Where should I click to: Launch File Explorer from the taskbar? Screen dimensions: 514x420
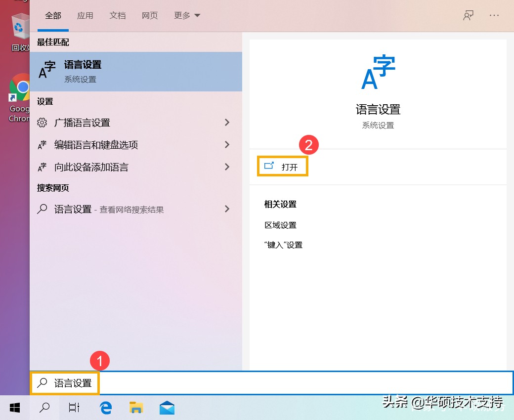click(136, 408)
